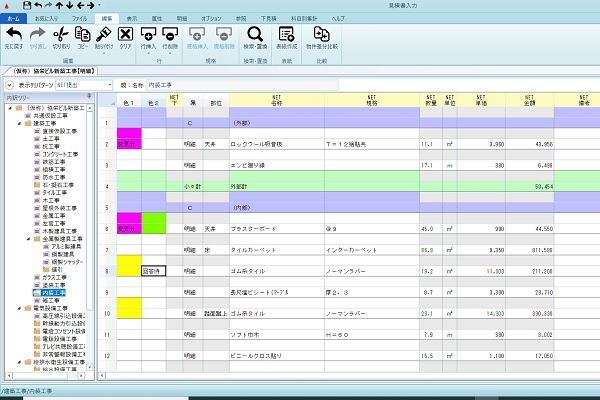Select the 協栄ビル新築工事【明細】 document tab
Screen dimensions: 600x400
pyautogui.click(x=53, y=71)
